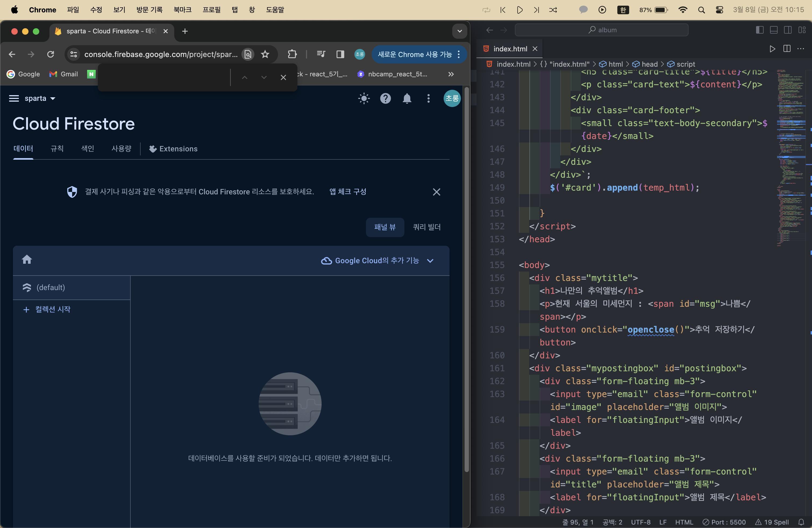
Task: Dismiss the App Check security banner
Action: coord(437,192)
